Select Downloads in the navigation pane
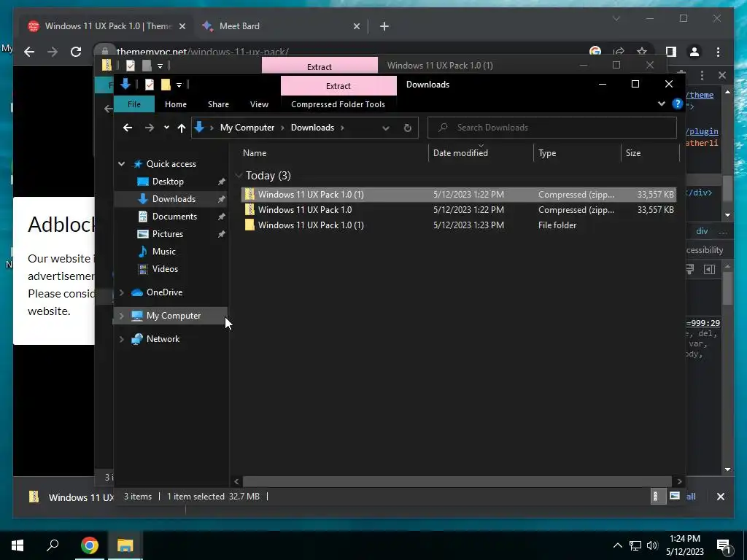The height and width of the screenshot is (560, 747). [174, 199]
